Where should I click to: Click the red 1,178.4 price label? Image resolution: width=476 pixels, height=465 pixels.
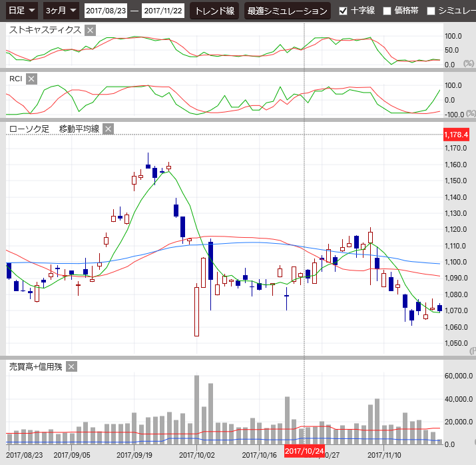pos(457,135)
